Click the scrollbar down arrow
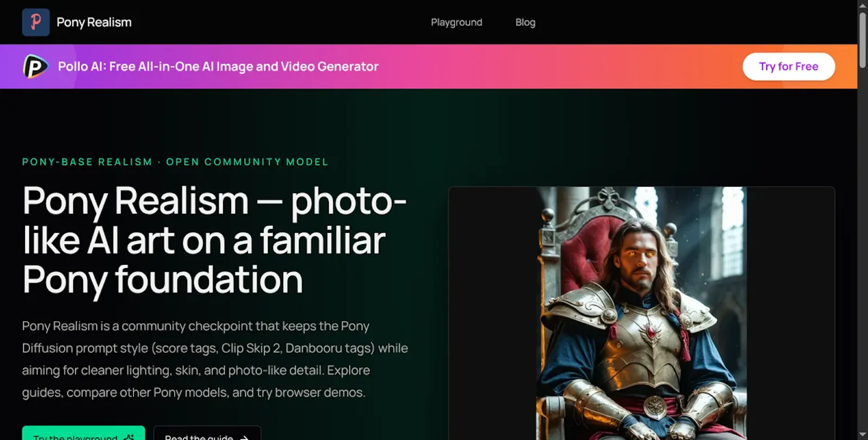This screenshot has width=868, height=440. [863, 435]
